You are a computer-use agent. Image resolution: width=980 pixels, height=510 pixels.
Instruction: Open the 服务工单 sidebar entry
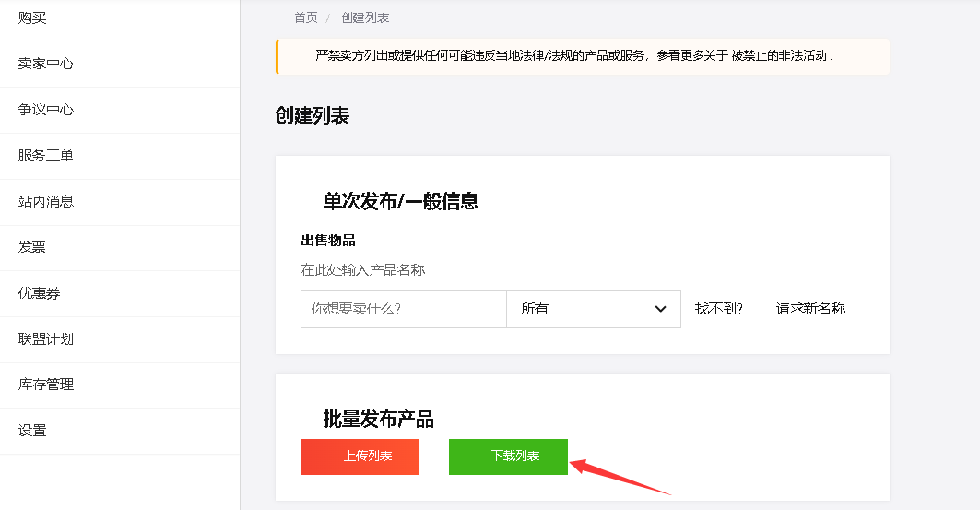click(46, 156)
